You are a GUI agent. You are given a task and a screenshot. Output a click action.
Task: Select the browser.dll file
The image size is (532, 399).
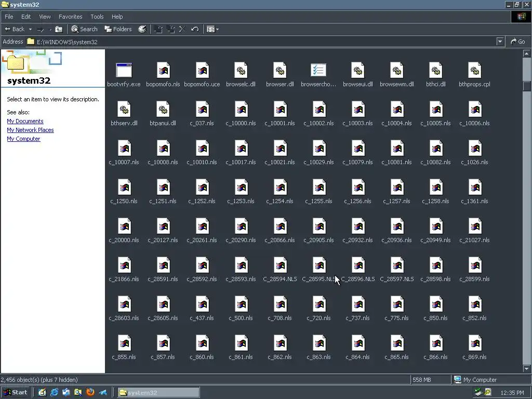pos(280,75)
